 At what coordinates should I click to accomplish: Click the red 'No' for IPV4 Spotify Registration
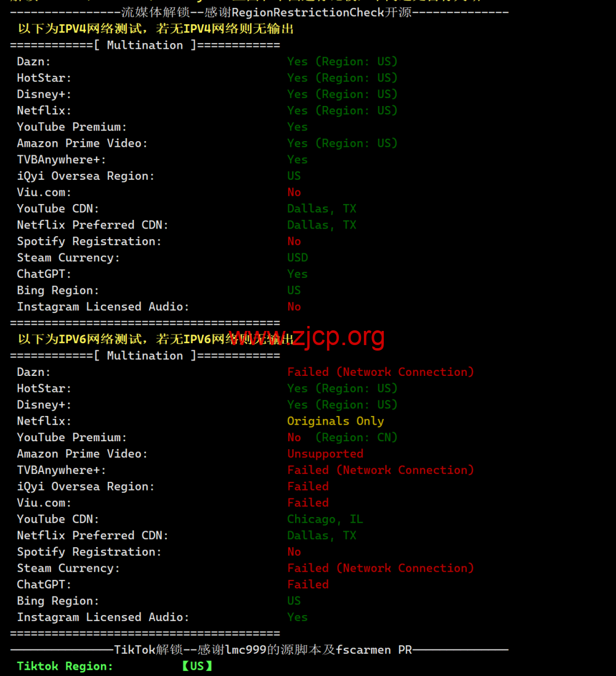(x=294, y=242)
